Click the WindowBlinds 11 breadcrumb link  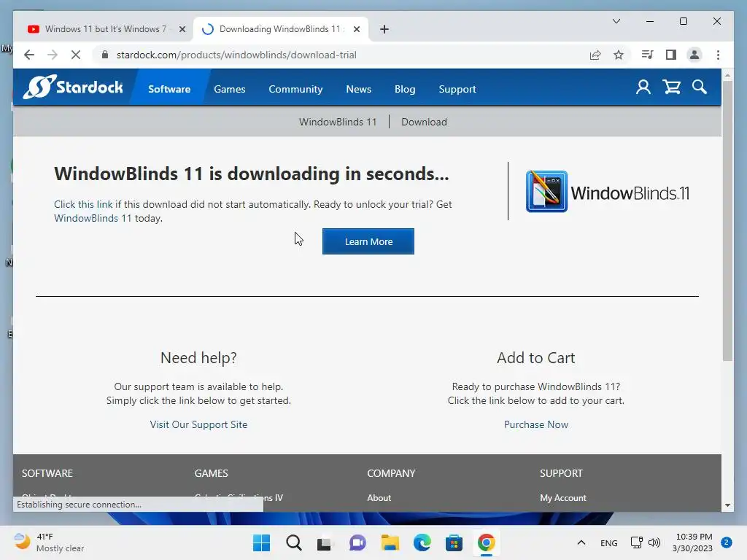click(x=338, y=122)
